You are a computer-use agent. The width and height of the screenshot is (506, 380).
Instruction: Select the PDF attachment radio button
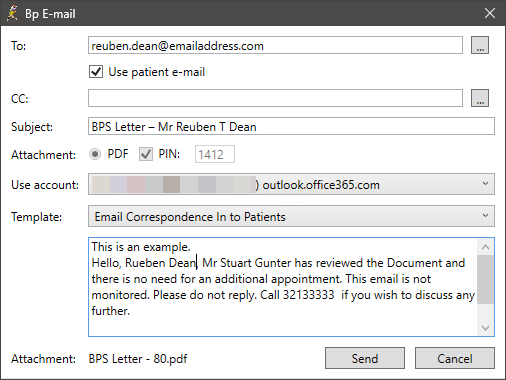pos(95,154)
